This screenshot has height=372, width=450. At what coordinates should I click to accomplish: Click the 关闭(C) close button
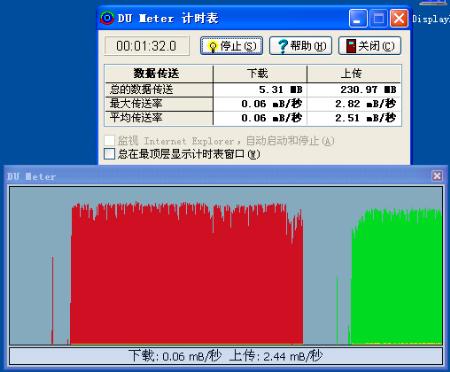369,46
